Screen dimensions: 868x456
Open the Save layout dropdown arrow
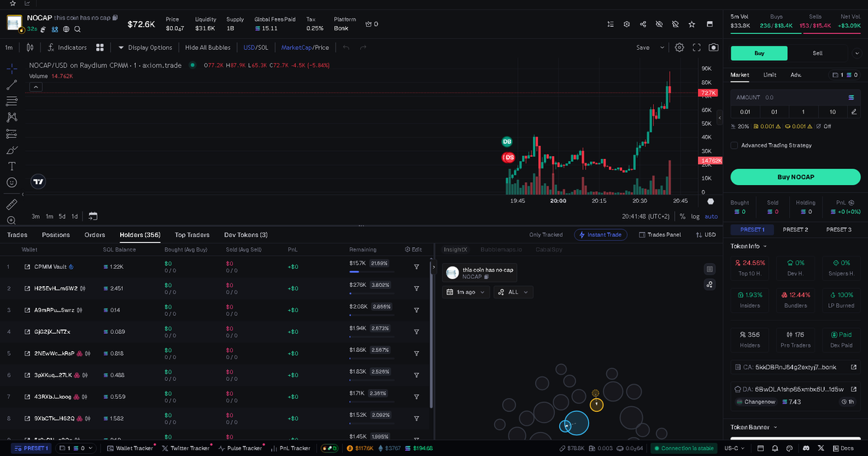click(x=662, y=48)
